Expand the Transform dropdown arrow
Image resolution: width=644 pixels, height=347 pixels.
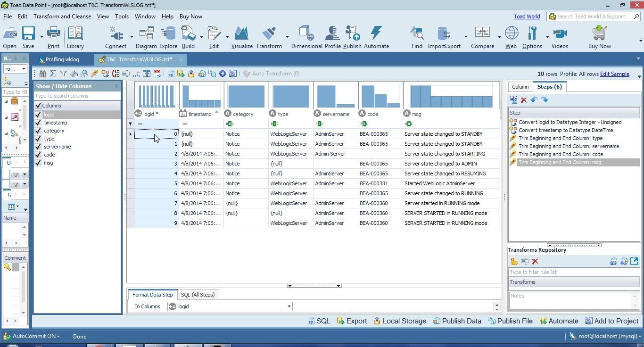click(287, 37)
